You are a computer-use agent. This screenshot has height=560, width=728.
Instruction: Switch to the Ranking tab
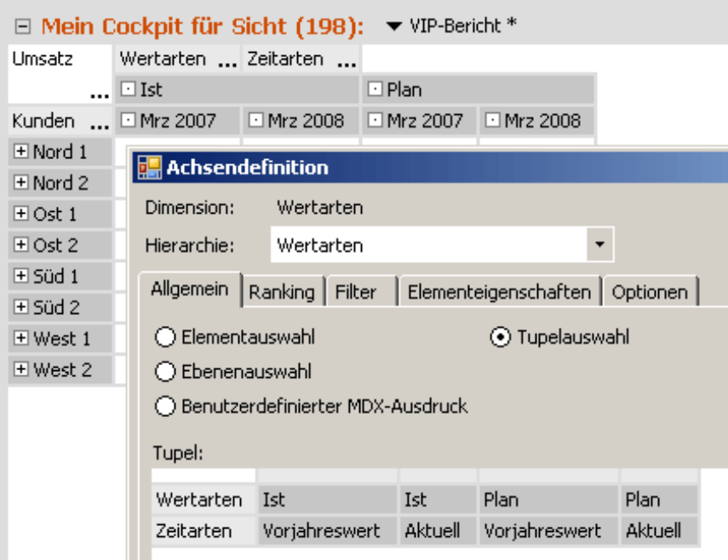click(281, 292)
